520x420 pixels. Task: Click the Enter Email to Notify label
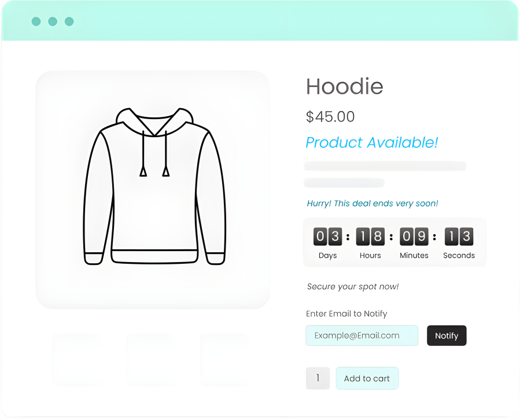[346, 314]
